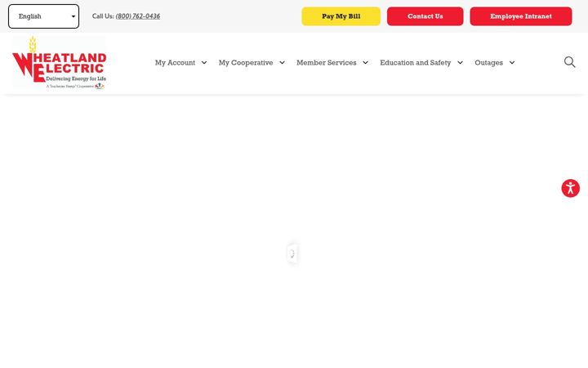Image resolution: width=588 pixels, height=368 pixels.
Task: Expand the Member Services chevron
Action: [365, 63]
